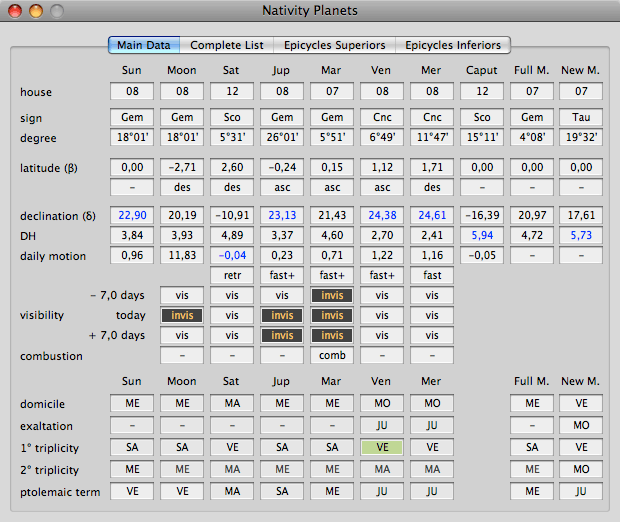Click New Moon DH value 5,73
The height and width of the screenshot is (522, 620).
pos(581,236)
